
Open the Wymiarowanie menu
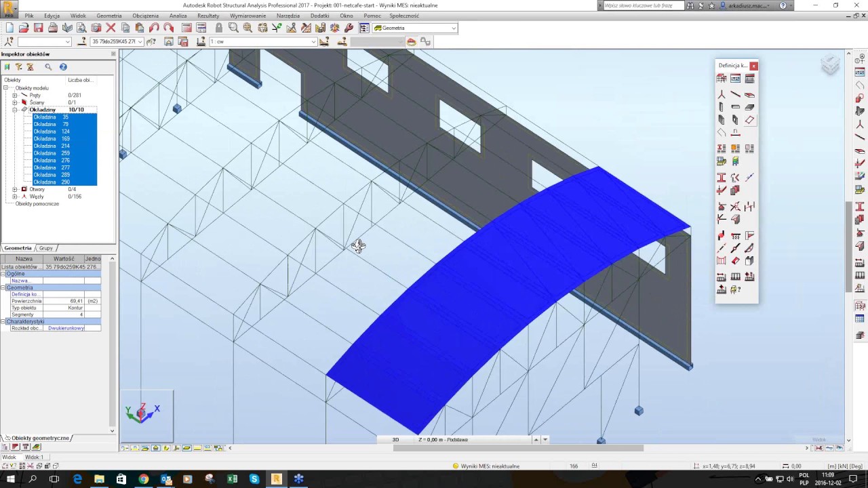click(248, 16)
